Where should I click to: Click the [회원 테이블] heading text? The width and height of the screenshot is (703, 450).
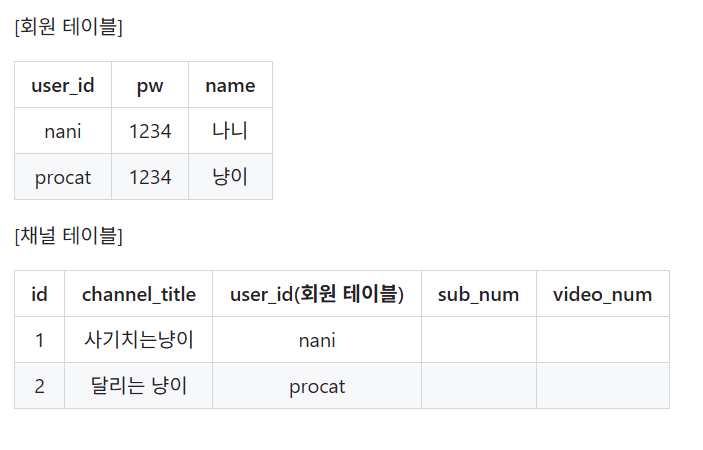coord(69,27)
